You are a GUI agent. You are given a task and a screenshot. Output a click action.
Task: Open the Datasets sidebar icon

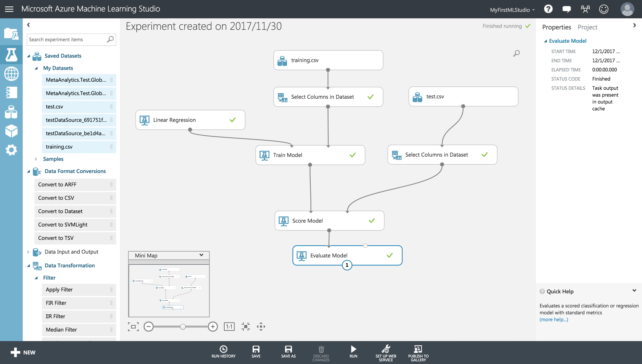tap(11, 112)
